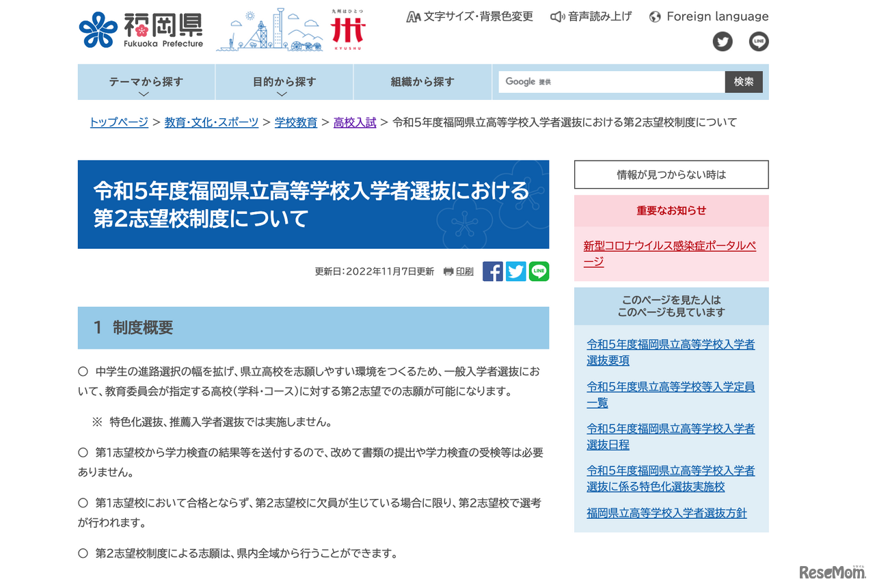
Task: Open the header Twitter round icon
Action: [723, 42]
